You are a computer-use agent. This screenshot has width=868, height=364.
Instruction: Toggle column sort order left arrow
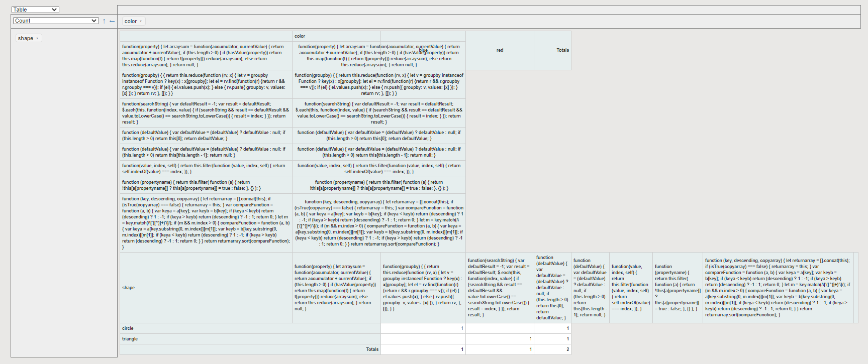[x=112, y=21]
